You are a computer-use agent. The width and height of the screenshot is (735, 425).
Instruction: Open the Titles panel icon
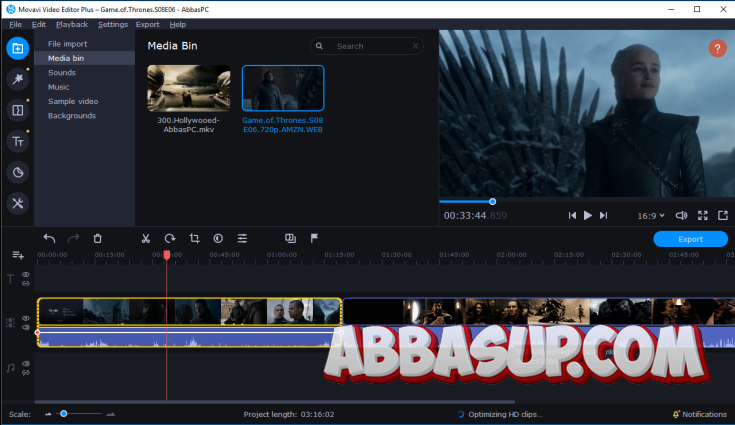coord(18,141)
